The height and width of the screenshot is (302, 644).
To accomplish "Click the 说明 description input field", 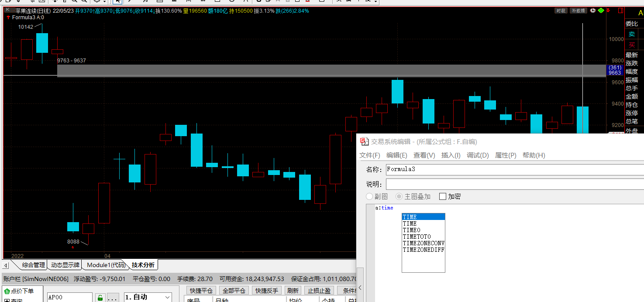I will pos(515,184).
